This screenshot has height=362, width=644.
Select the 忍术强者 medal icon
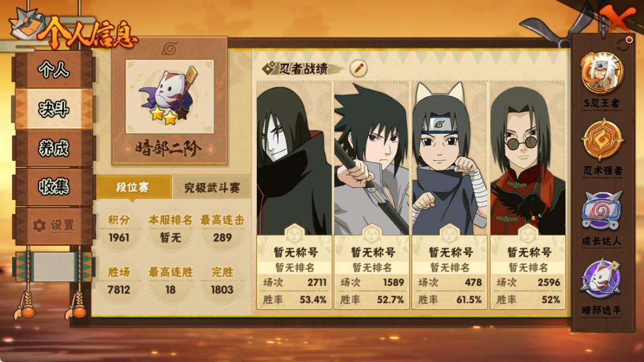point(602,139)
